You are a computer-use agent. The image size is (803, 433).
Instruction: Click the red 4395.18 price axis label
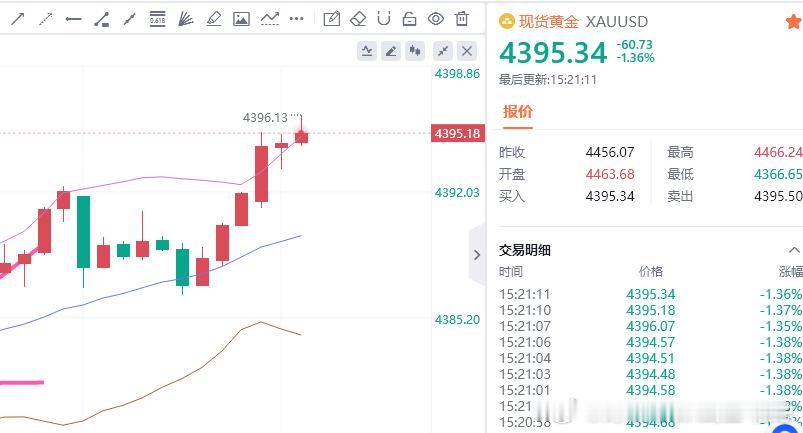[x=457, y=134]
